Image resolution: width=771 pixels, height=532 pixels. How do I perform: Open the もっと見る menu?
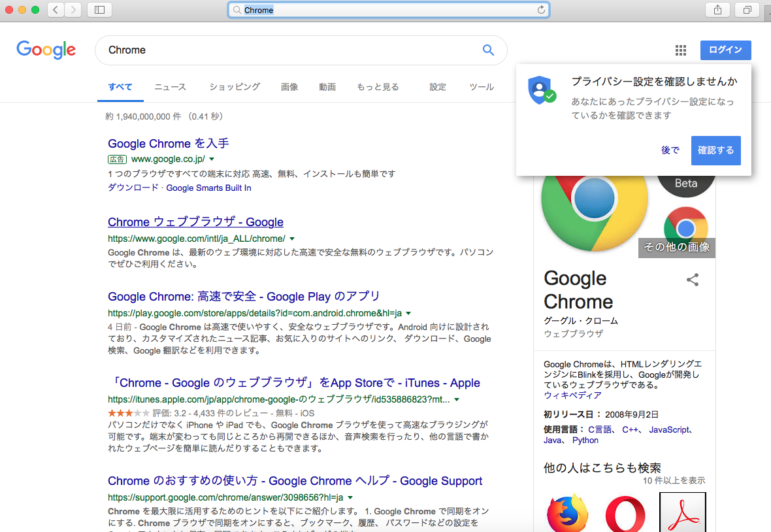pyautogui.click(x=378, y=87)
